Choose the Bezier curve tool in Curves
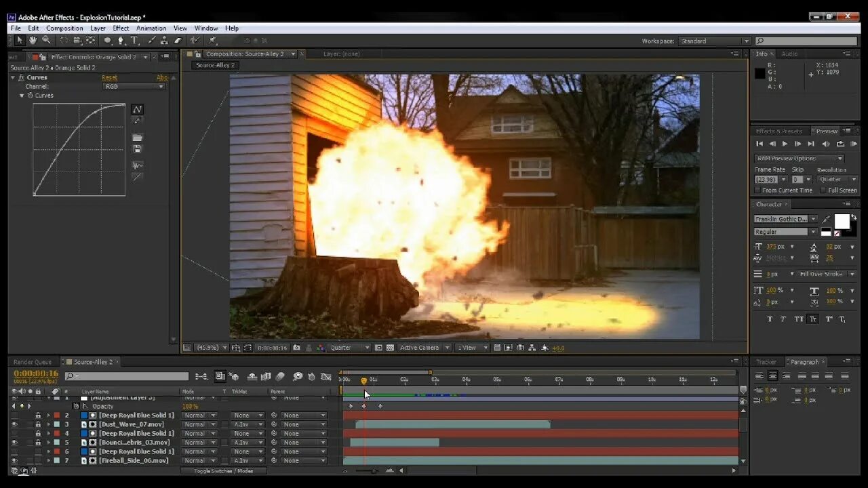 point(137,109)
